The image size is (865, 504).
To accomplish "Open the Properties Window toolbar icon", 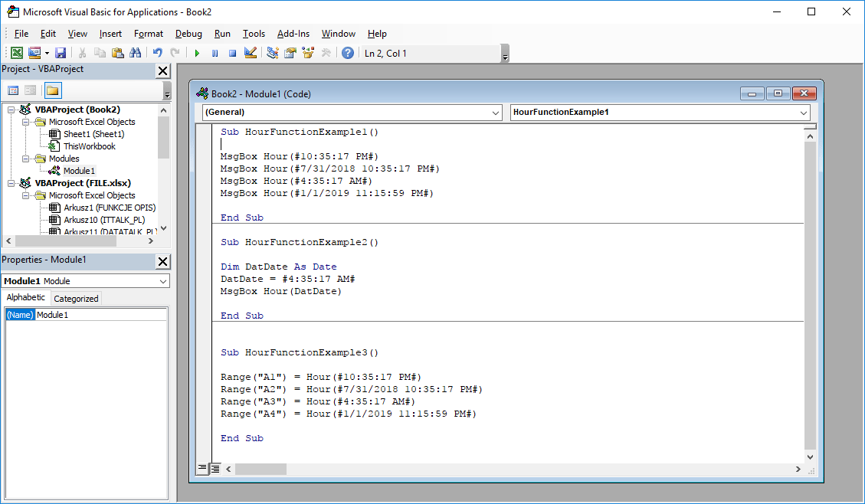I will point(290,53).
